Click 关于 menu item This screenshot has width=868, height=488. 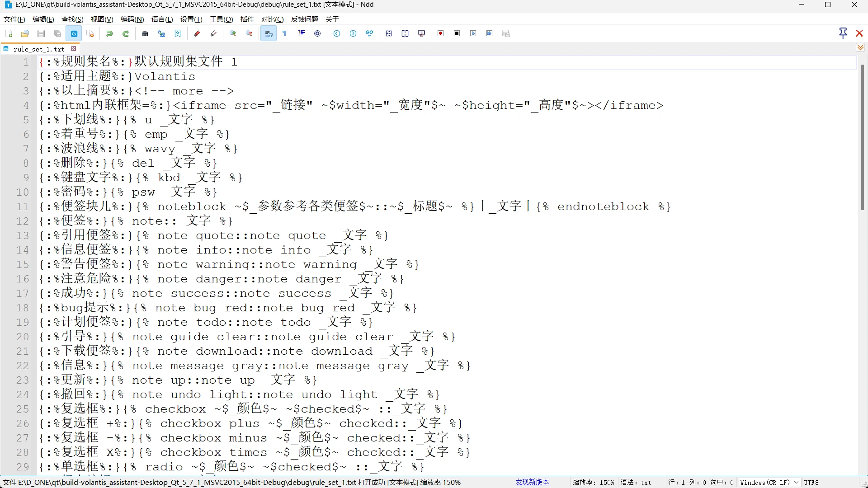[x=331, y=19]
